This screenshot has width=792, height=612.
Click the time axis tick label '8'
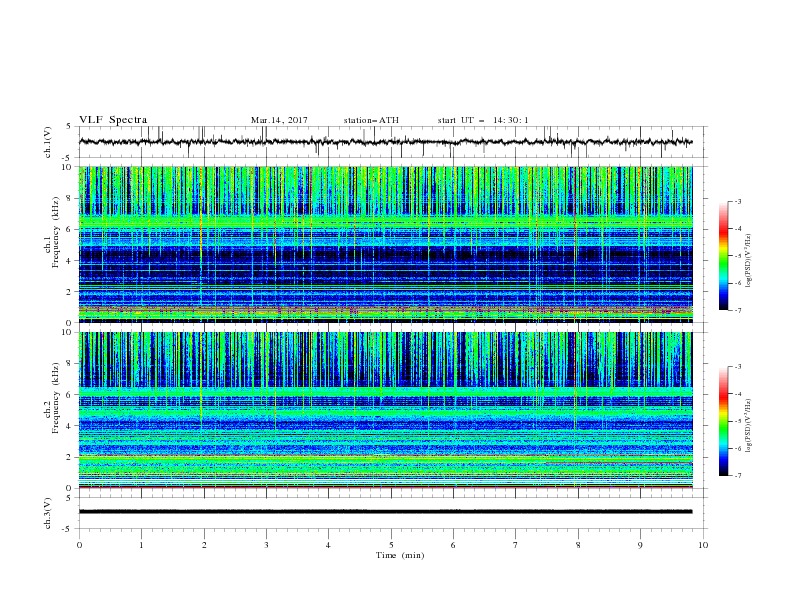coord(578,545)
